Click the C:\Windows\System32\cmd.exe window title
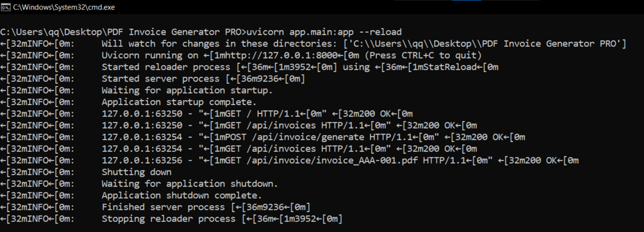Image resolution: width=644 pixels, height=232 pixels. coord(64,8)
